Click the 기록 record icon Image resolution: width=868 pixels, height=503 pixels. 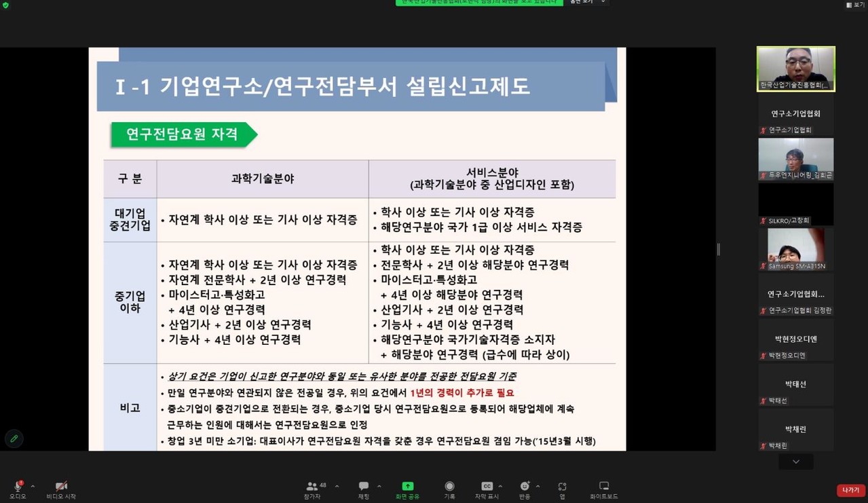click(x=449, y=486)
